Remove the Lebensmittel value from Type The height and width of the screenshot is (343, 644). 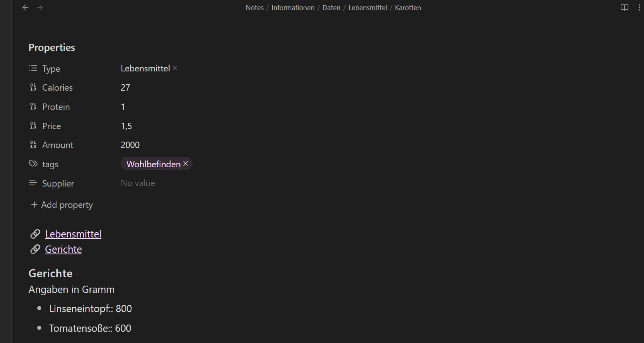(x=175, y=68)
